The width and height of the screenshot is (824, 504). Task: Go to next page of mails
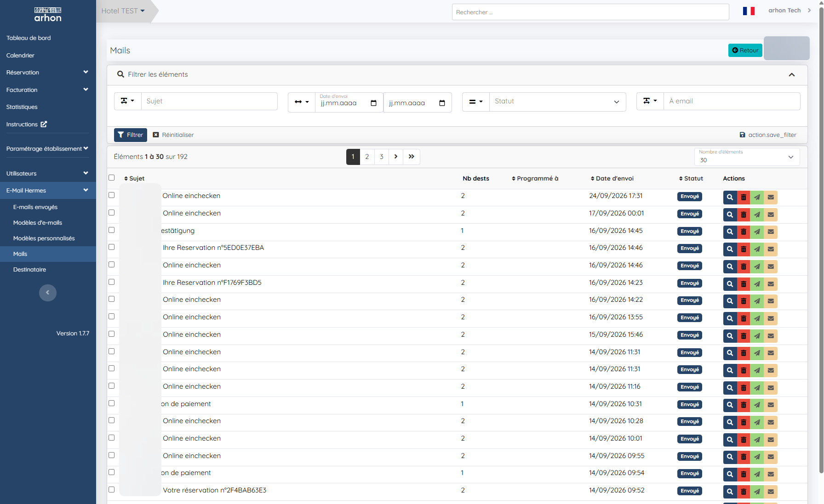pyautogui.click(x=396, y=157)
